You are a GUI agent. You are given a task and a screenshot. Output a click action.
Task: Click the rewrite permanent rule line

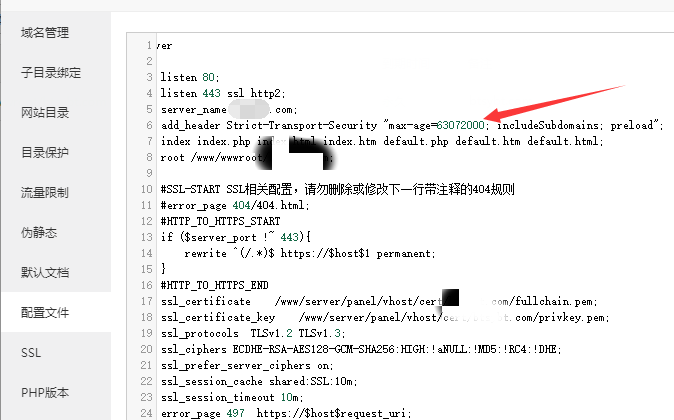309,253
